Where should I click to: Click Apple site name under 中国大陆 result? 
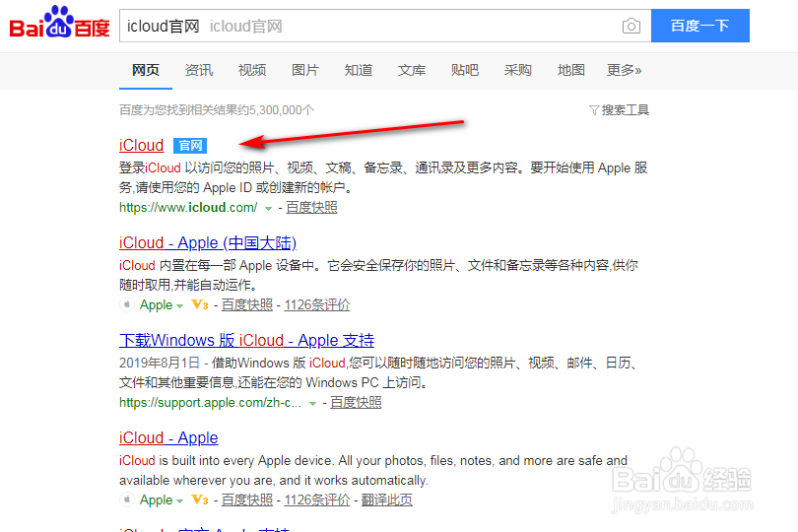point(157,305)
